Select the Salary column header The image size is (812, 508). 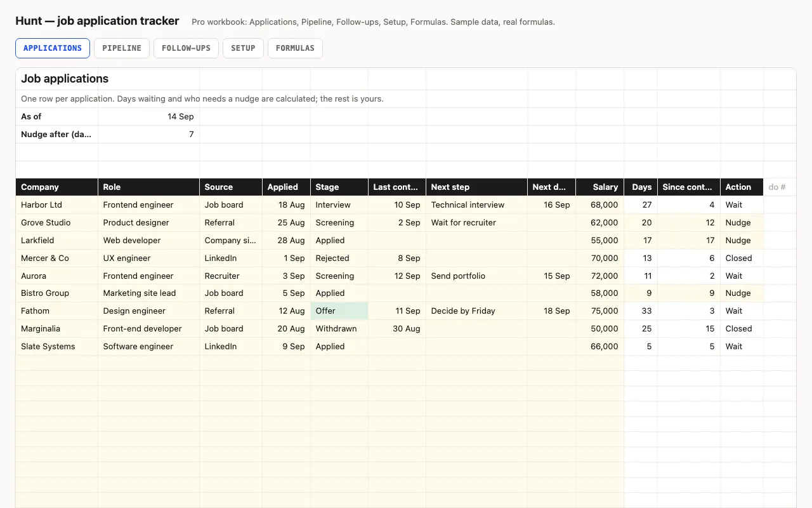coord(600,187)
